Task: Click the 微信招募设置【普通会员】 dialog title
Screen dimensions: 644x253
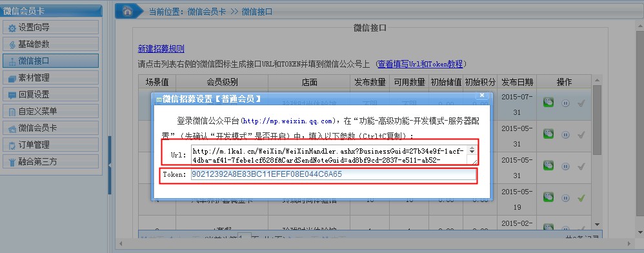Action: tap(212, 99)
